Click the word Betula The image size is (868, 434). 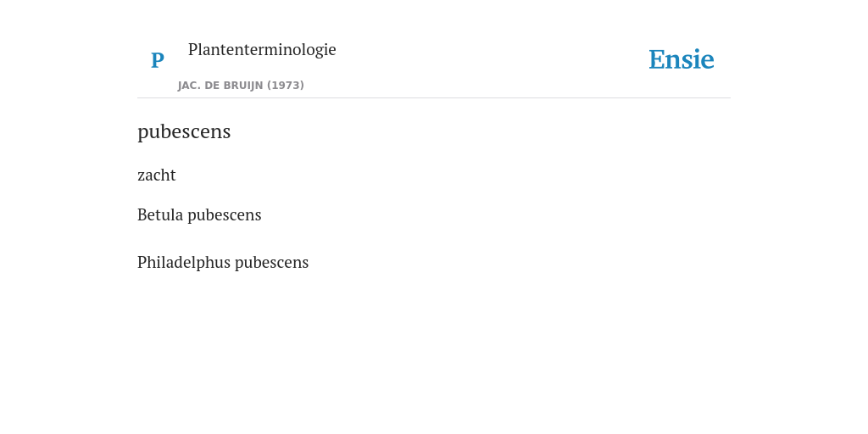point(160,214)
